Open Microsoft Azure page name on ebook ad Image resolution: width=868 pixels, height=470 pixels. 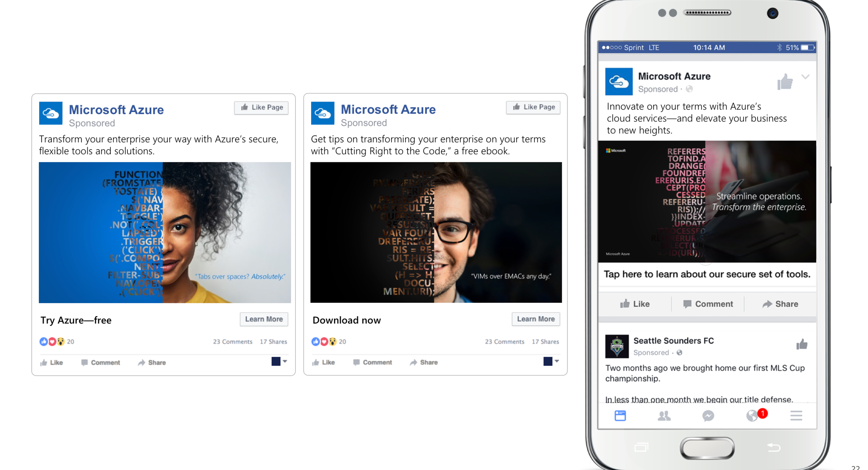click(388, 110)
